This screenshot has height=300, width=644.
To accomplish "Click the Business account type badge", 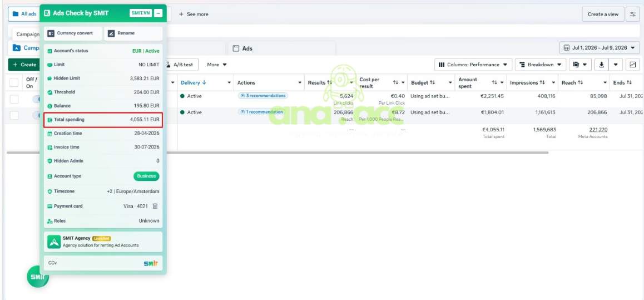I will coord(146,176).
